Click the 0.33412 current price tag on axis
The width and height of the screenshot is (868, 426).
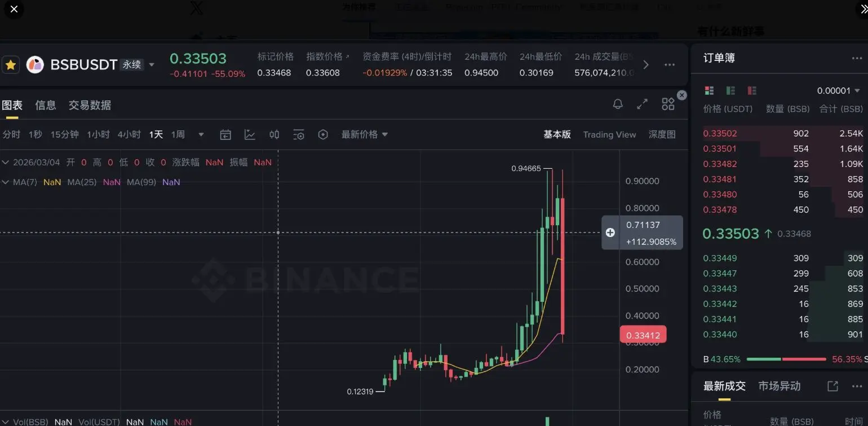[x=643, y=336]
